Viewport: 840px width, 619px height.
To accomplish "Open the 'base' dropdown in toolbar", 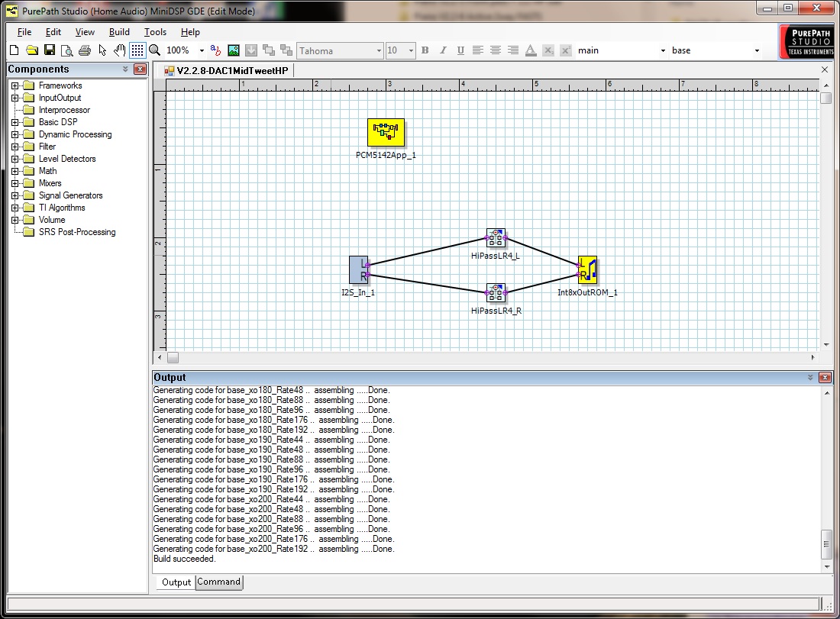I will pyautogui.click(x=757, y=51).
